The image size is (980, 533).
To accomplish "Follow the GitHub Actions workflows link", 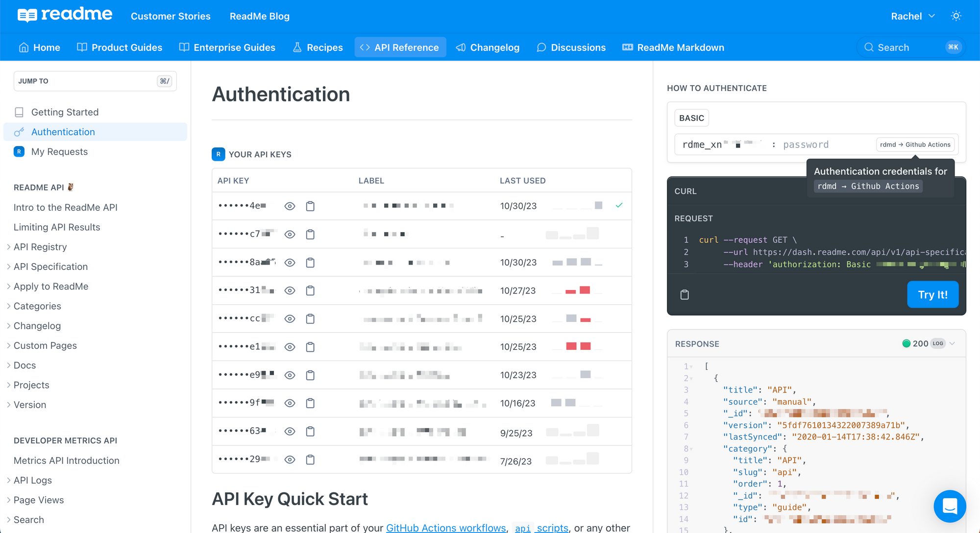I will pos(446,528).
